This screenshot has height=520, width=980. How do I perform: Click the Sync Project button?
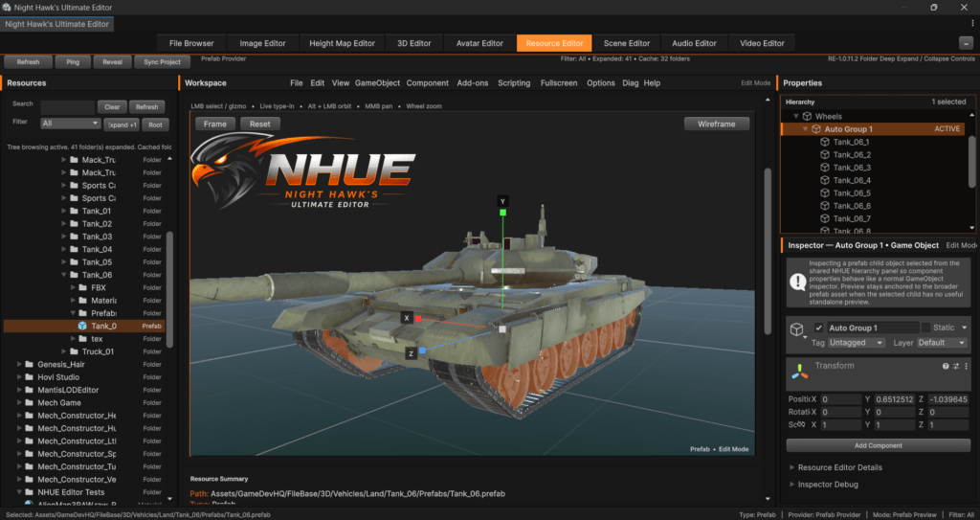coord(162,62)
